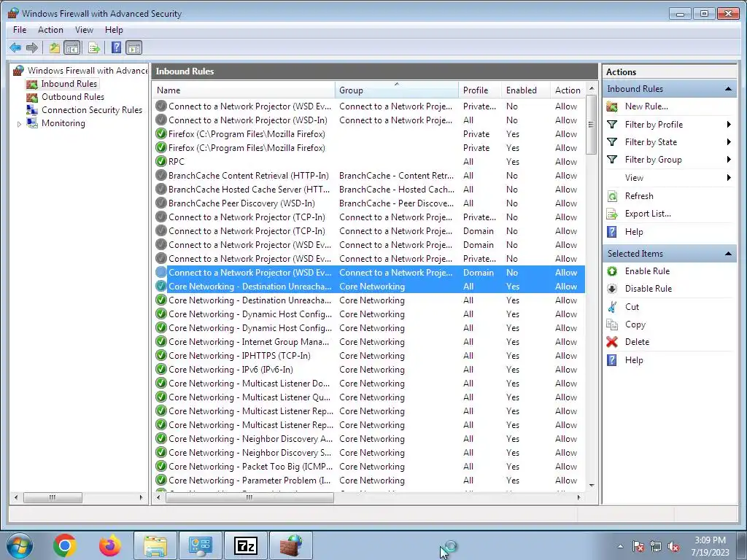Open Firefox from the taskbar
Viewport: 747px width, 560px height.
point(110,545)
